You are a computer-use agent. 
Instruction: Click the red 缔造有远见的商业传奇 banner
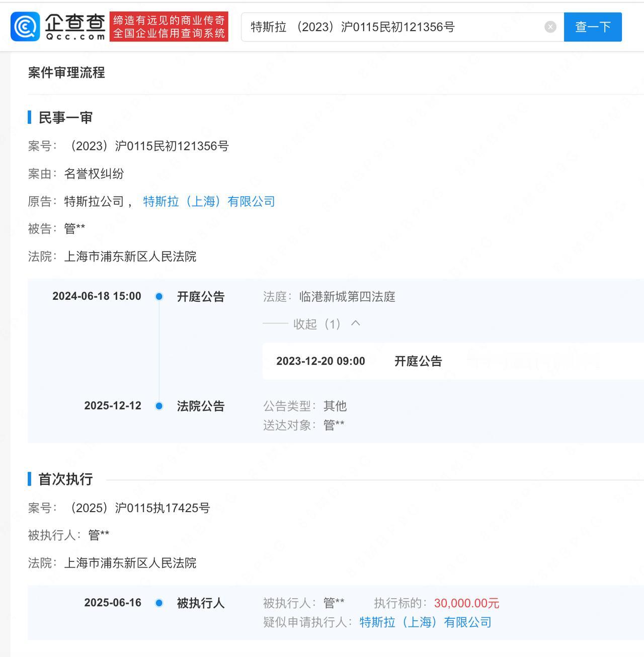coord(169,26)
